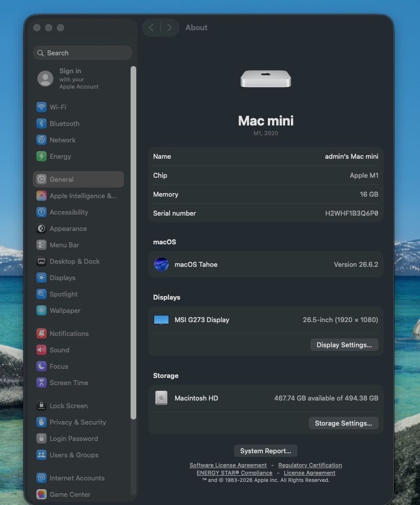Screen dimensions: 420x505
Task: Open Users & Groups
Action: (x=78, y=455)
